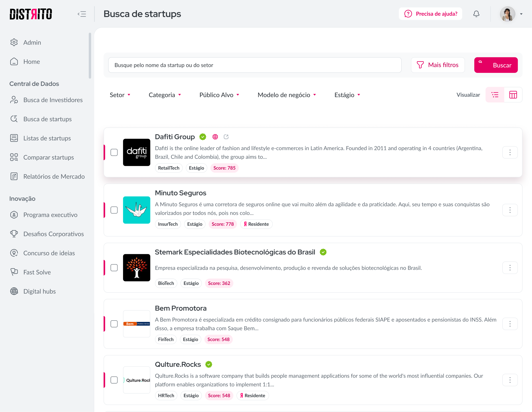Switch to list view
Screen dimensions: 532x412
pyautogui.click(x=495, y=95)
